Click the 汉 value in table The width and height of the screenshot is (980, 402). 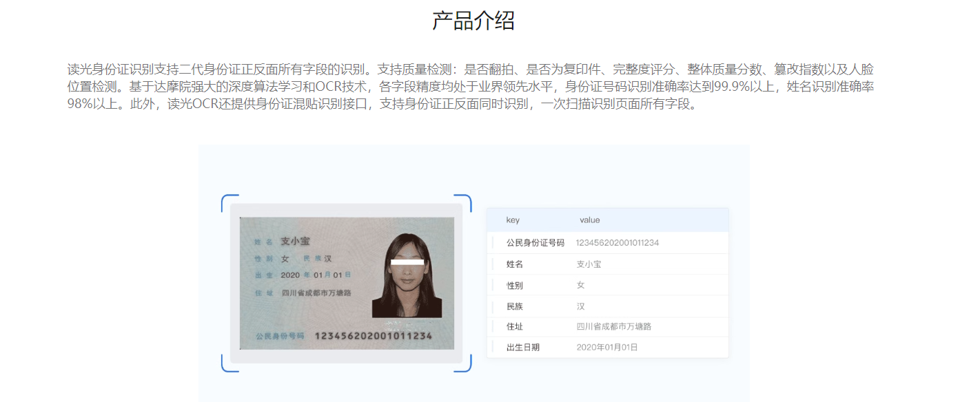coord(581,306)
